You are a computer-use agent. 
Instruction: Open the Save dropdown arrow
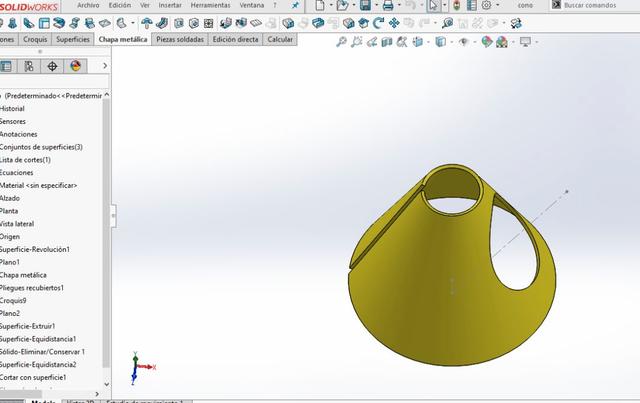click(376, 5)
